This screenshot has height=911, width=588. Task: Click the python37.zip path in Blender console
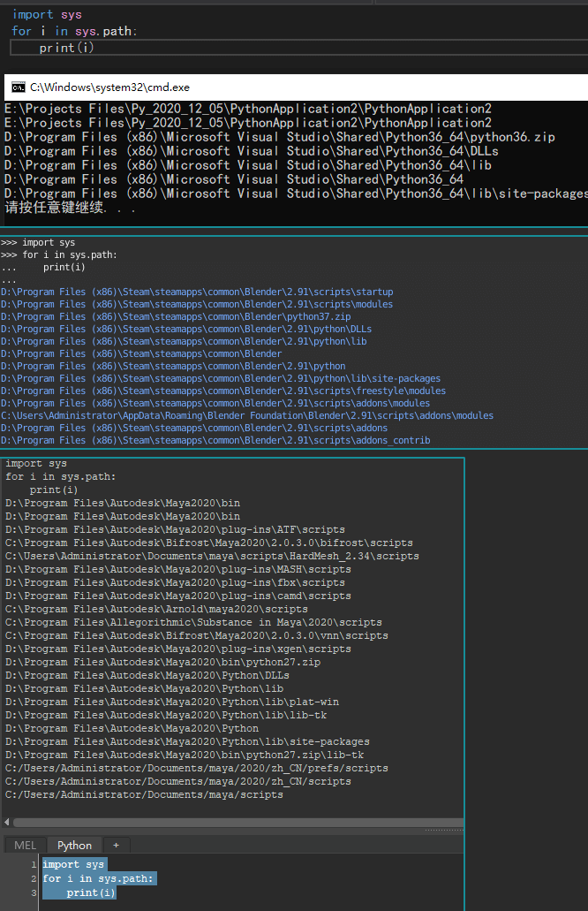click(176, 316)
